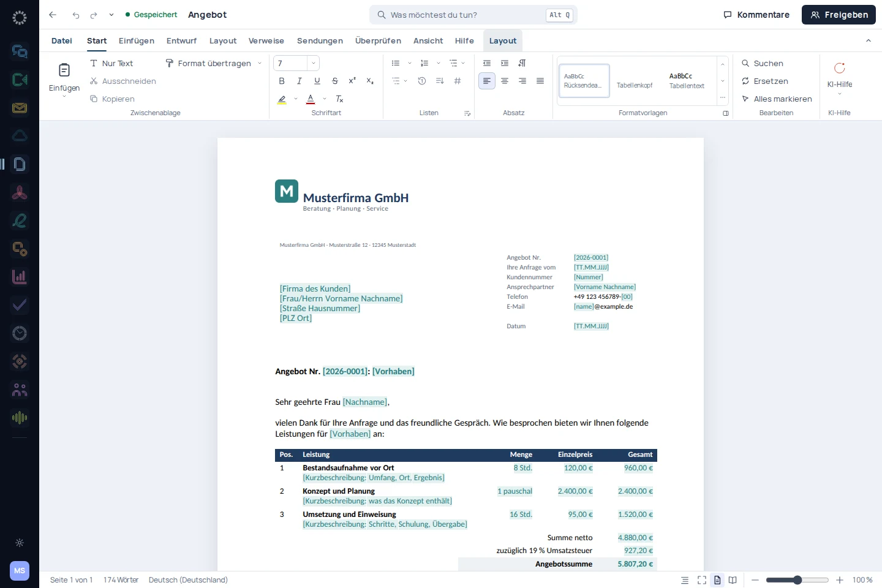This screenshot has height=588, width=882.
Task: Click the zoom in plus icon
Action: coord(840,580)
